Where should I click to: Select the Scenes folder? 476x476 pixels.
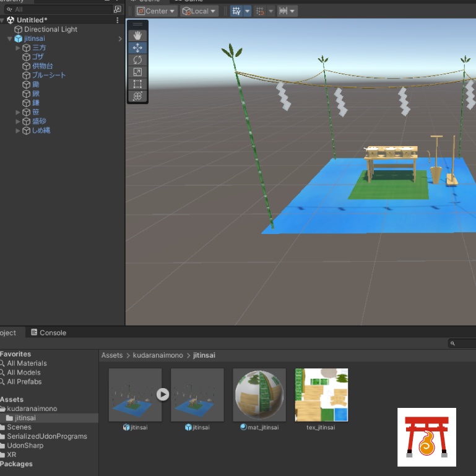pyautogui.click(x=19, y=427)
